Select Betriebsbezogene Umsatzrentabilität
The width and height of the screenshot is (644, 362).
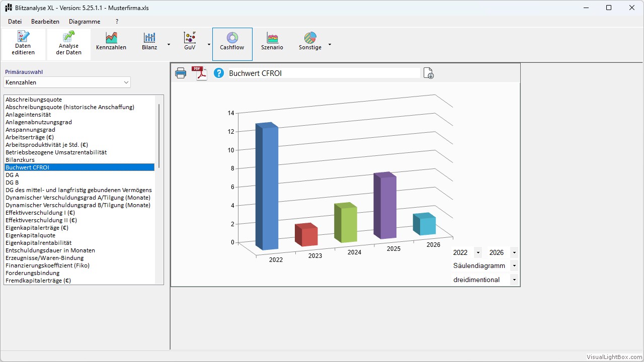[x=79, y=152]
